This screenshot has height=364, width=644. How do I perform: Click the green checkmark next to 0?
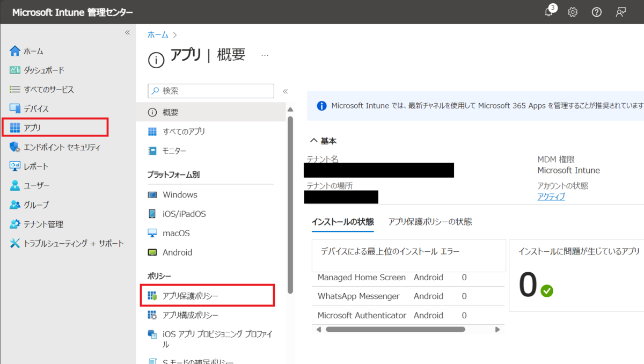(x=547, y=291)
